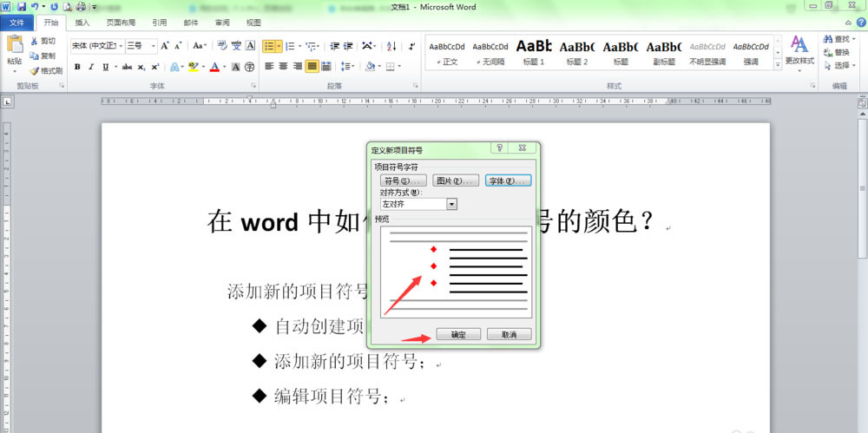Click the Font (字体) button in dialog
Image resolution: width=868 pixels, height=433 pixels.
coord(508,180)
